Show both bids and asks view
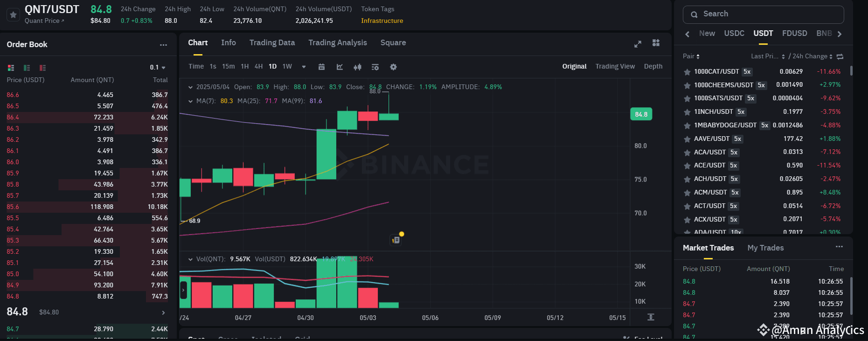This screenshot has height=341, width=868. [x=11, y=68]
